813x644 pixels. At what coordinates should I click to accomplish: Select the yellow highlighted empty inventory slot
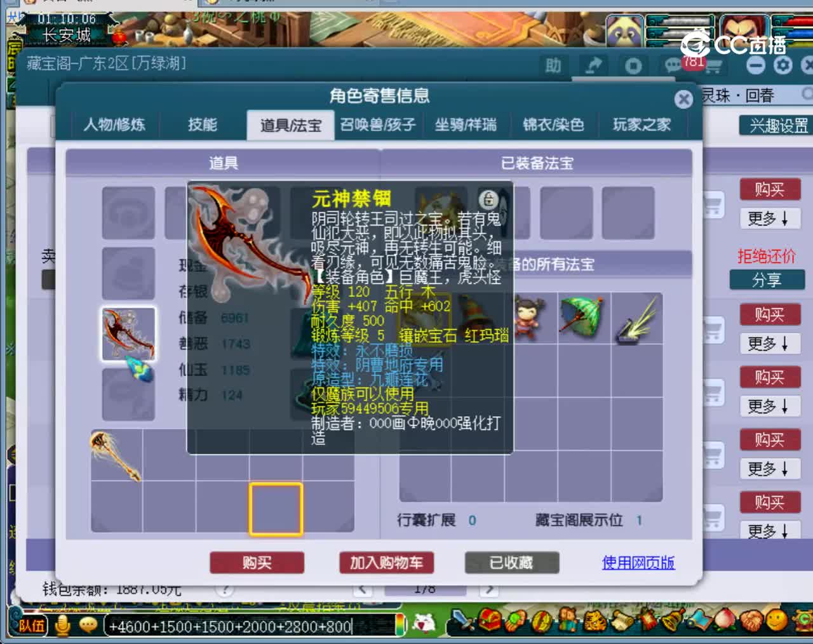[276, 509]
